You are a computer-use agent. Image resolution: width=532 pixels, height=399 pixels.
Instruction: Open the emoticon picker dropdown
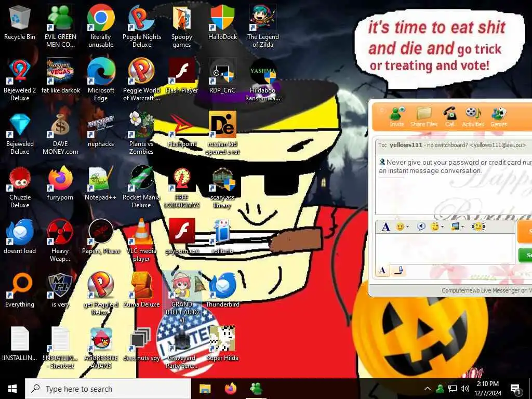403,227
